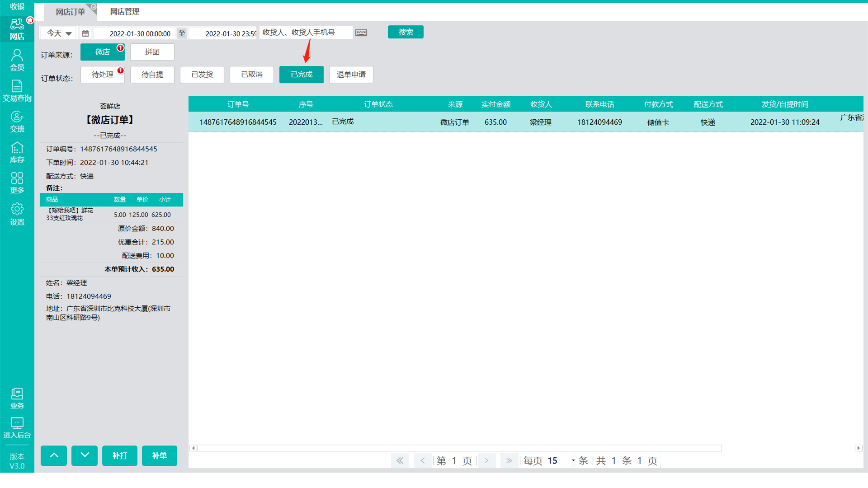Open the 业务 business icon
This screenshot has width=868, height=488.
coord(17,399)
